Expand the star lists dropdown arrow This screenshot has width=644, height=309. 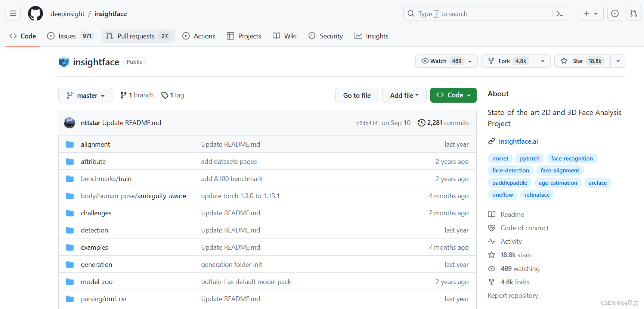pyautogui.click(x=618, y=61)
